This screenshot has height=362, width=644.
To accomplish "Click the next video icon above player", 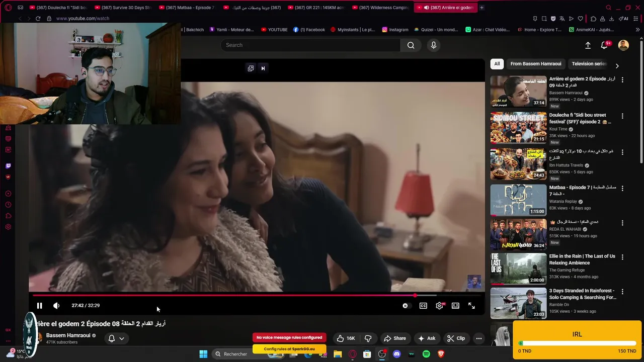I will click(263, 68).
